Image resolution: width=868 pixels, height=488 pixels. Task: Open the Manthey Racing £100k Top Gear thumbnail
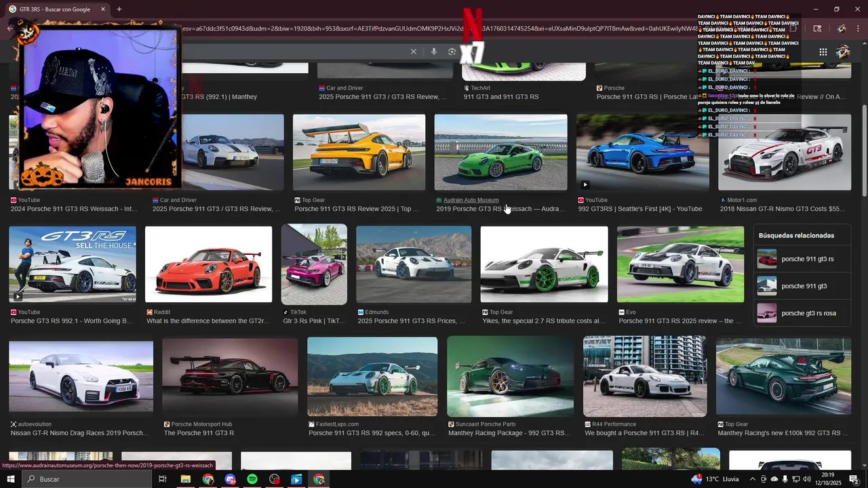pos(783,376)
